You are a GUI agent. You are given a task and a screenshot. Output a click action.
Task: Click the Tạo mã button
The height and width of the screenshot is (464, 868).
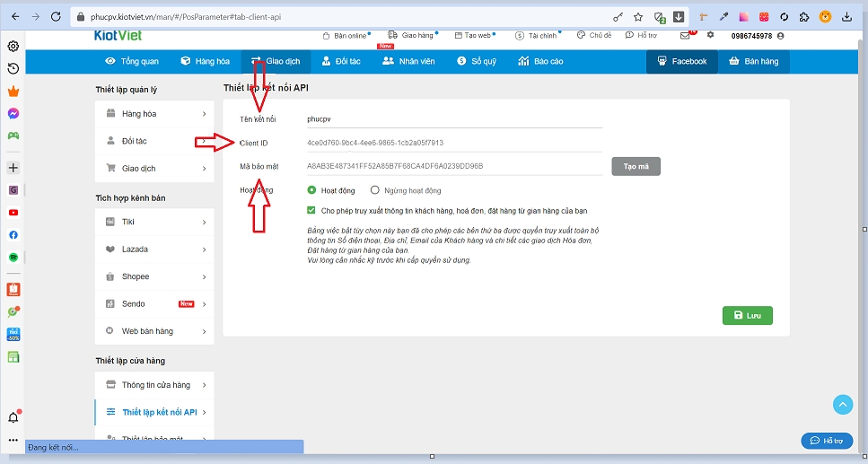click(x=636, y=166)
